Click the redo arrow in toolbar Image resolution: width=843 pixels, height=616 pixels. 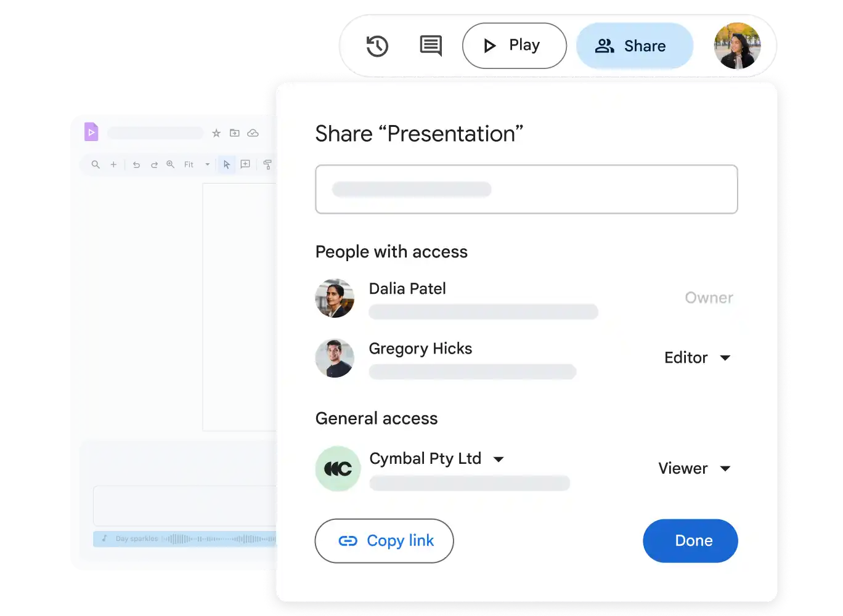click(154, 164)
